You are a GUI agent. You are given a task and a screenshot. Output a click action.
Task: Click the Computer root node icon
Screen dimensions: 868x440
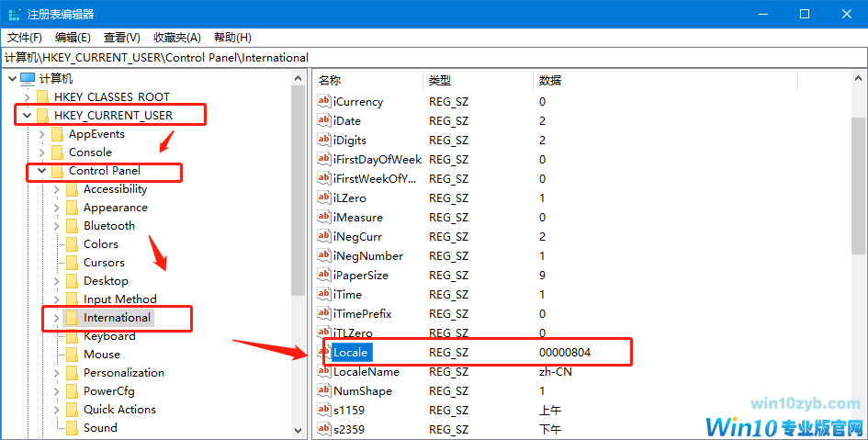point(28,79)
